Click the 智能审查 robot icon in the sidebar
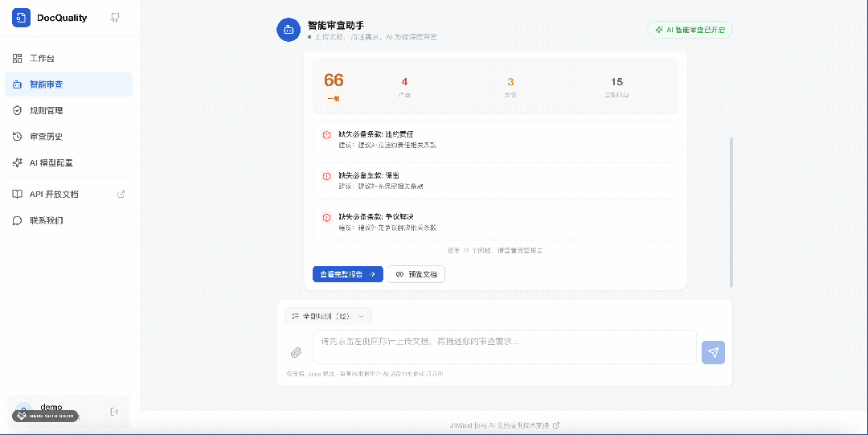Viewport: 868px width, 435px height. [17, 84]
